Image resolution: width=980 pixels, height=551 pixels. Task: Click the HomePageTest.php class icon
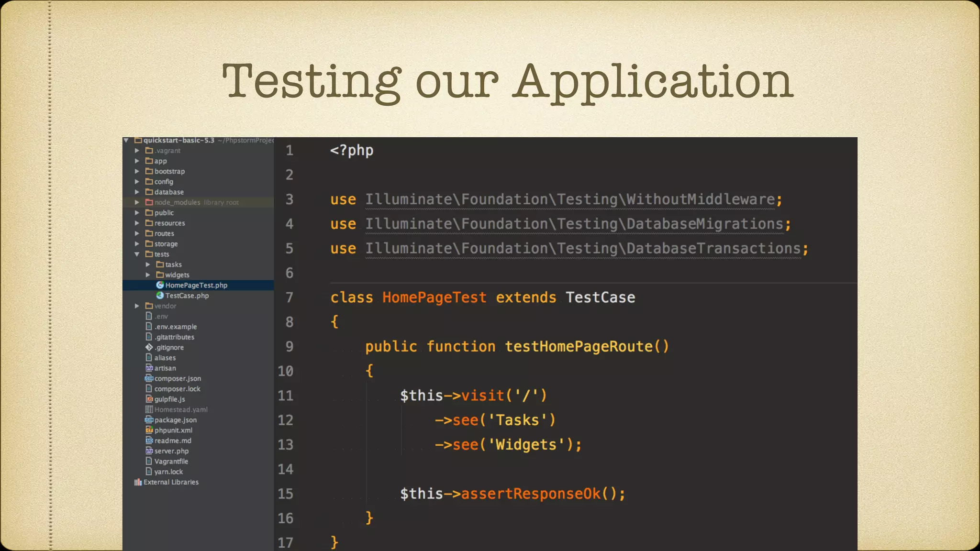tap(160, 285)
